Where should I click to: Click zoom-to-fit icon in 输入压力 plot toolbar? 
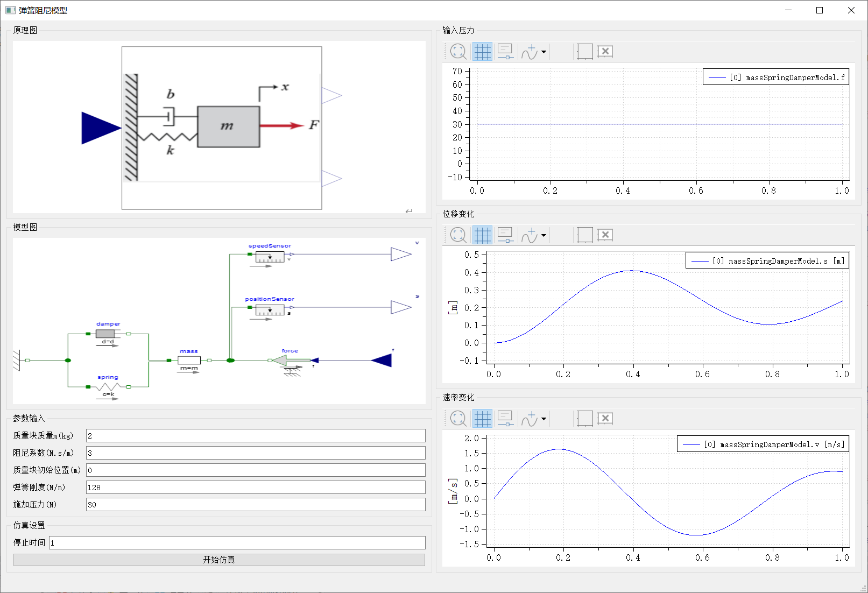(458, 52)
